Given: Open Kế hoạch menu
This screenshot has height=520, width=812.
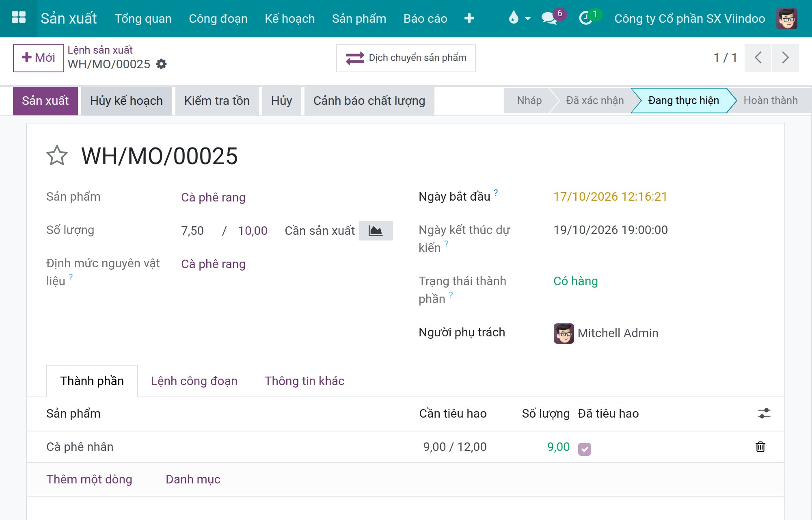Looking at the screenshot, I should pyautogui.click(x=289, y=19).
